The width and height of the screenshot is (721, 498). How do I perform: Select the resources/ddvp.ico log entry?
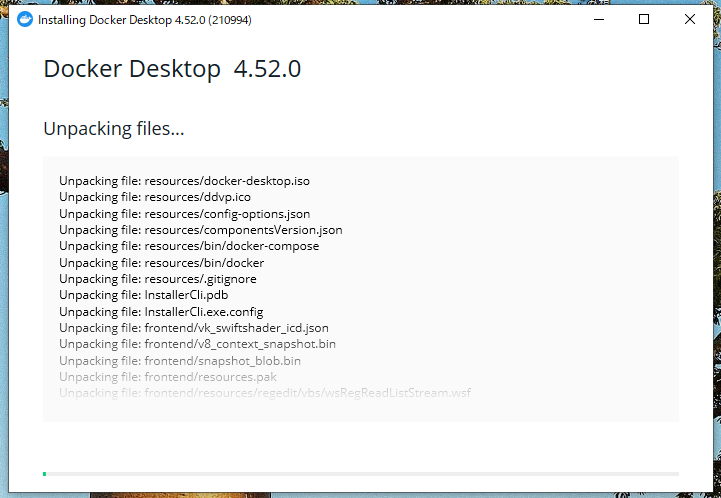coord(155,197)
